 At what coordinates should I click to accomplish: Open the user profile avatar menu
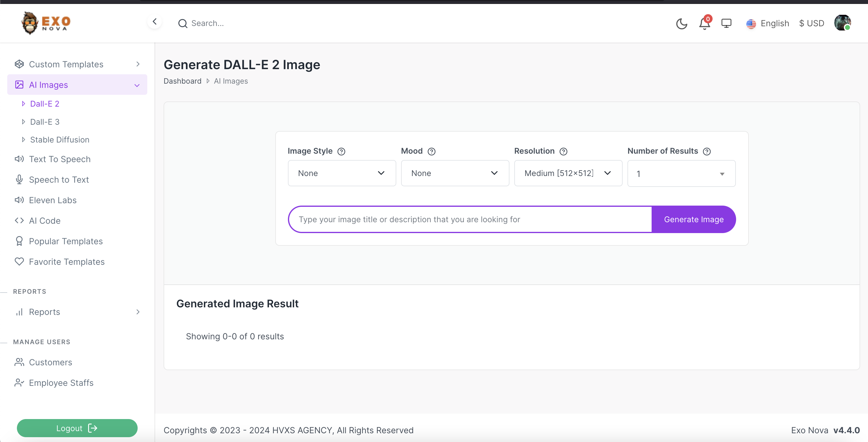click(842, 23)
